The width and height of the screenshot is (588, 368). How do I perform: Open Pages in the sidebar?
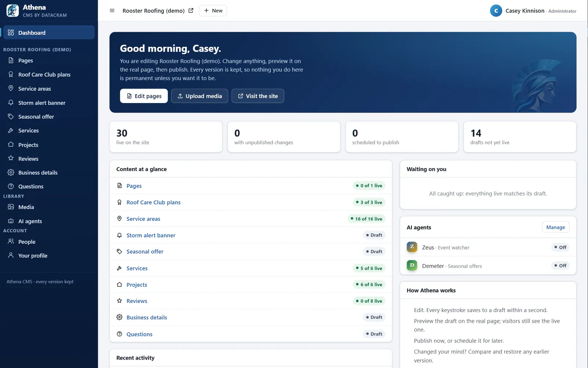pos(49,60)
